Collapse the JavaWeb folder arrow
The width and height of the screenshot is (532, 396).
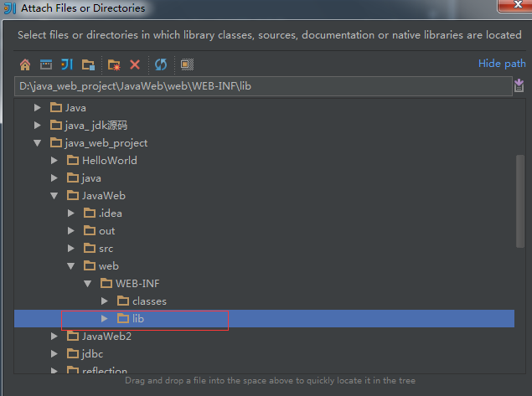click(x=54, y=196)
